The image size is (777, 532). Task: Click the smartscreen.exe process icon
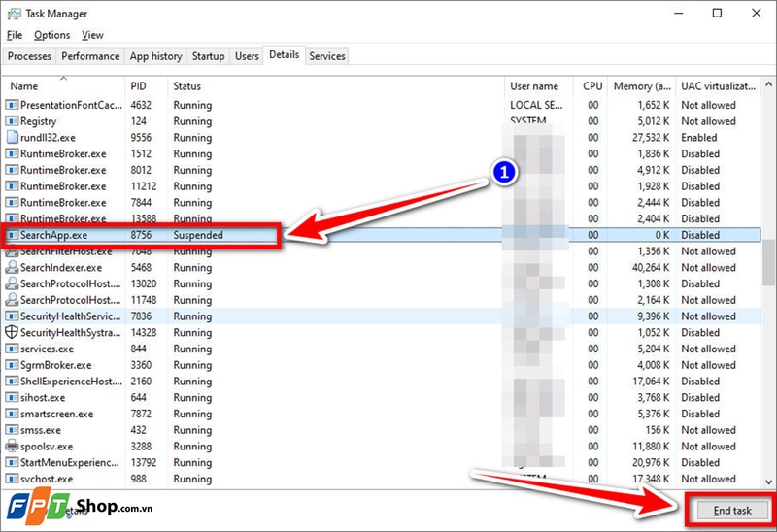(x=12, y=414)
